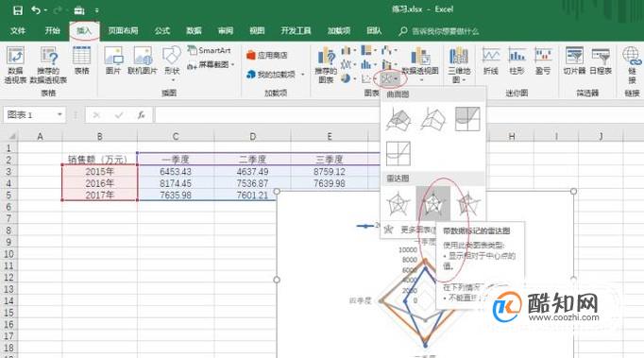Switch to the 页面布局 ribbon tab
The width and height of the screenshot is (644, 358).
click(x=123, y=31)
